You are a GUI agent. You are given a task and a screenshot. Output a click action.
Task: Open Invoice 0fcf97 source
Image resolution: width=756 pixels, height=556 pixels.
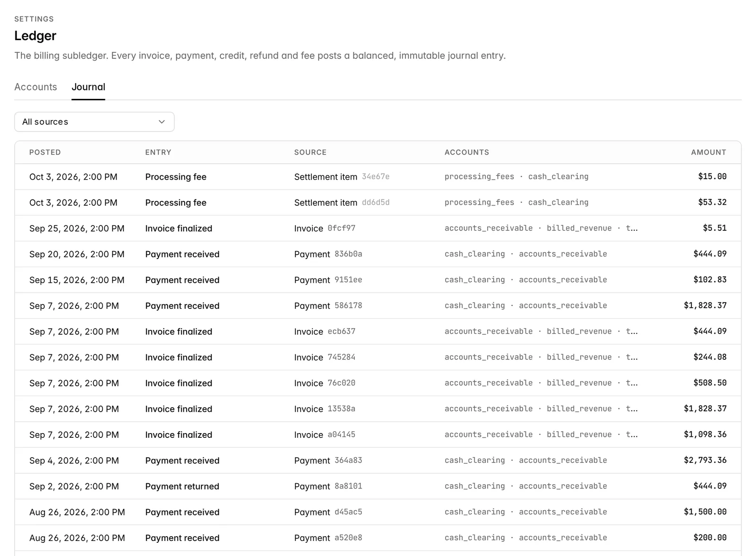325,228
